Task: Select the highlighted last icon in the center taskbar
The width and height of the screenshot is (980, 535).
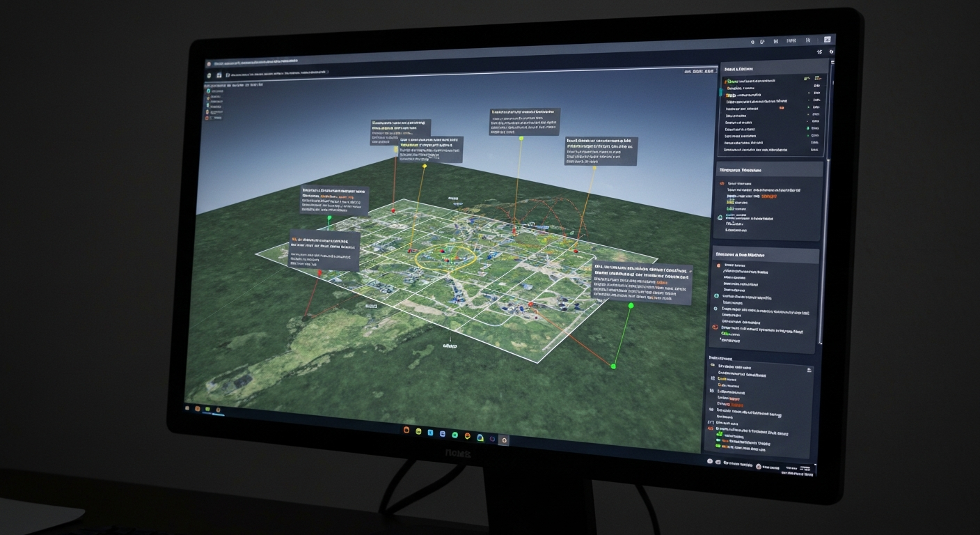Action: pos(505,440)
